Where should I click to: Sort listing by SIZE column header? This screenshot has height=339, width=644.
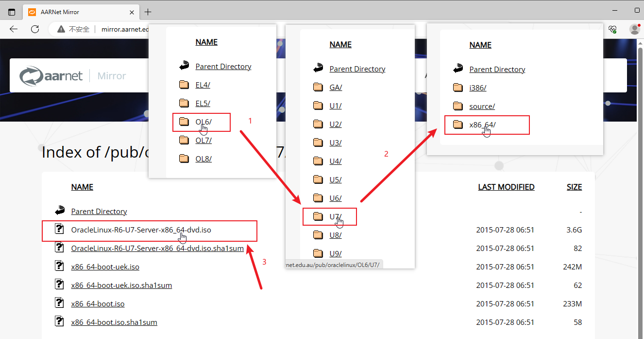click(x=574, y=187)
